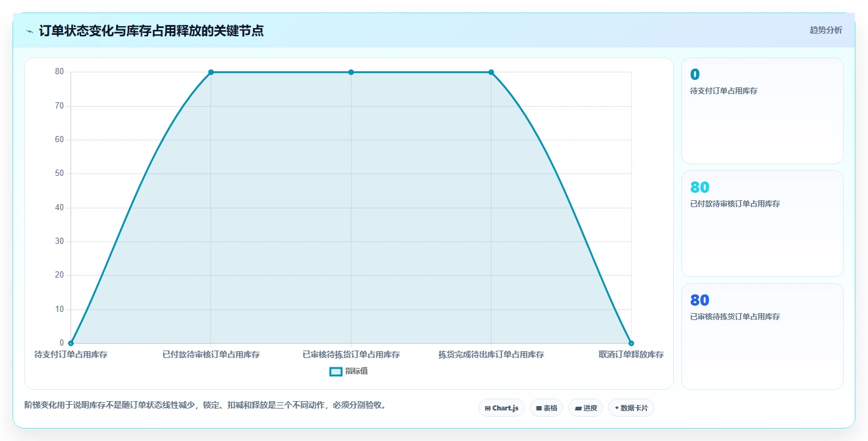
Task: Select the 进度 tag chip
Action: 586,408
